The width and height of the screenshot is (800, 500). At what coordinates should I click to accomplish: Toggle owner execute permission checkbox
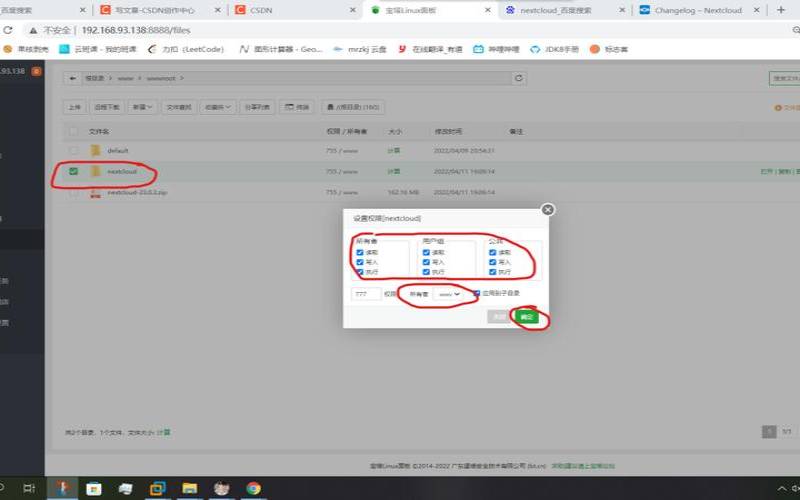[360, 272]
